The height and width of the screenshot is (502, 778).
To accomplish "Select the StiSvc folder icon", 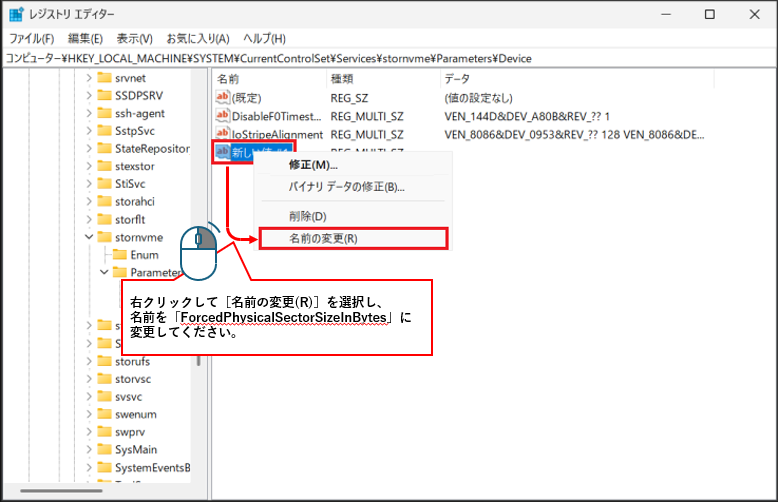I will click(x=104, y=183).
